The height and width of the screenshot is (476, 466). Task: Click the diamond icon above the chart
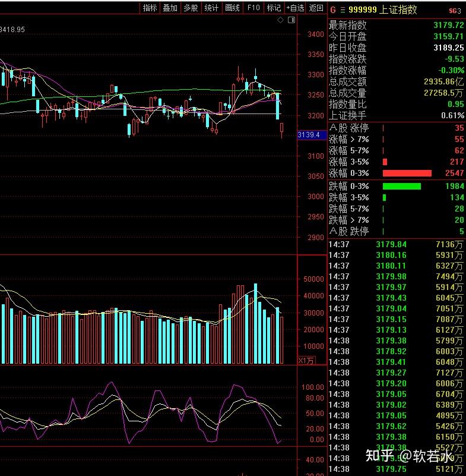pos(280,20)
